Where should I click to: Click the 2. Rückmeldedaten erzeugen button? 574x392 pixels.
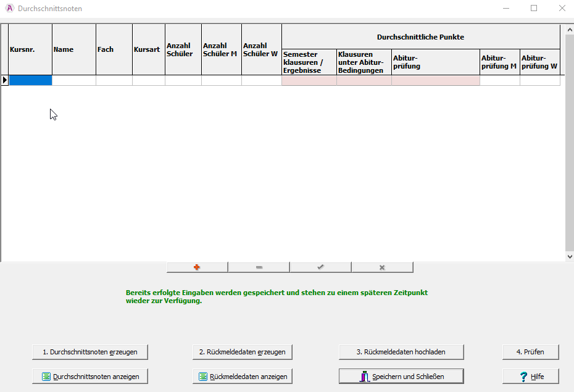(x=243, y=352)
